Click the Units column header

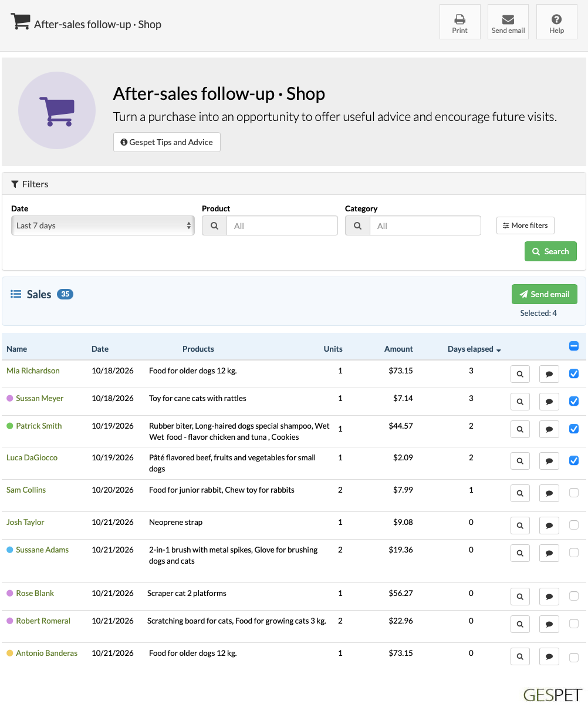pyautogui.click(x=333, y=349)
